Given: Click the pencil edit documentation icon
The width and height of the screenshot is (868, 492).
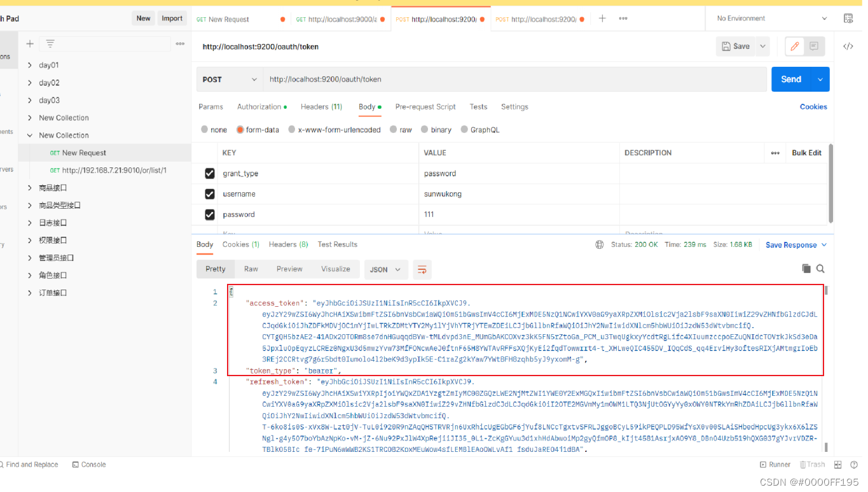Looking at the screenshot, I should click(x=794, y=46).
